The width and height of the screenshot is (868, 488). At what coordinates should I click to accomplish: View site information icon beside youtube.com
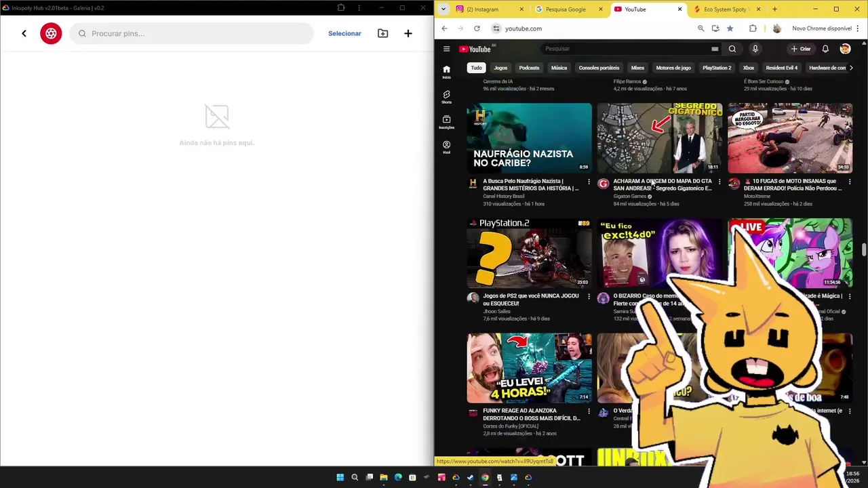(496, 28)
